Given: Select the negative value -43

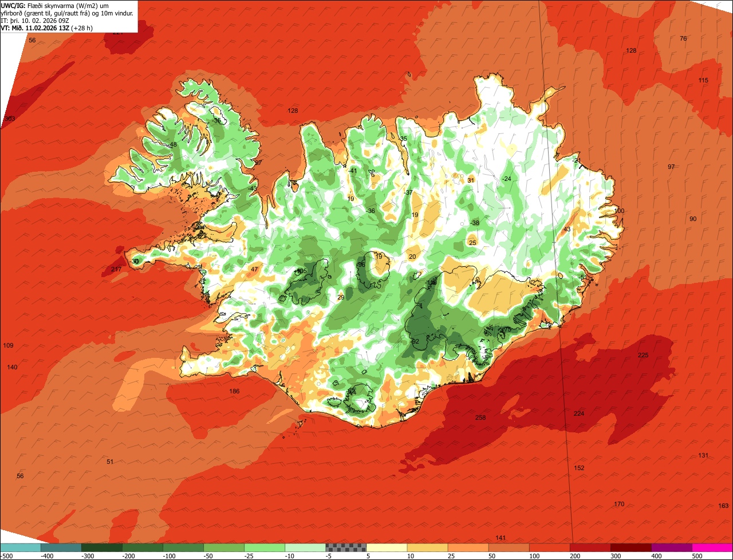Looking at the screenshot, I should pos(253,189).
